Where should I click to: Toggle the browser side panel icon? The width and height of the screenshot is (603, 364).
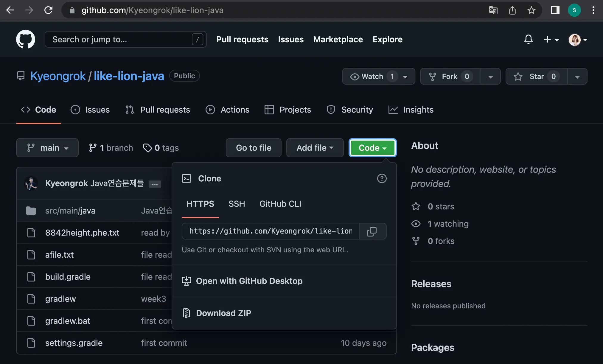click(x=555, y=10)
